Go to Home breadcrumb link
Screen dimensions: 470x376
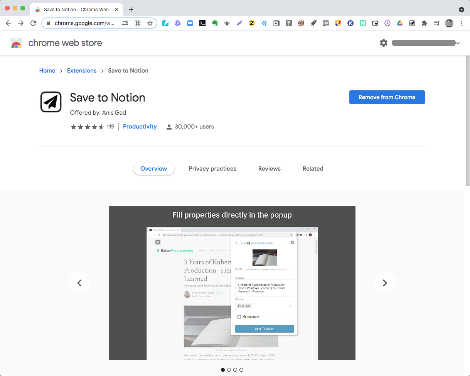pos(47,71)
